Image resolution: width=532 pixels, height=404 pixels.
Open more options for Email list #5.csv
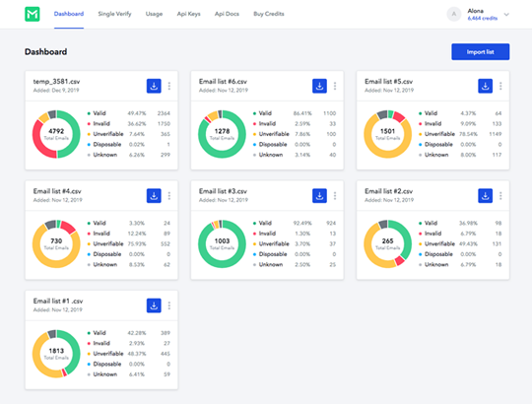[500, 86]
